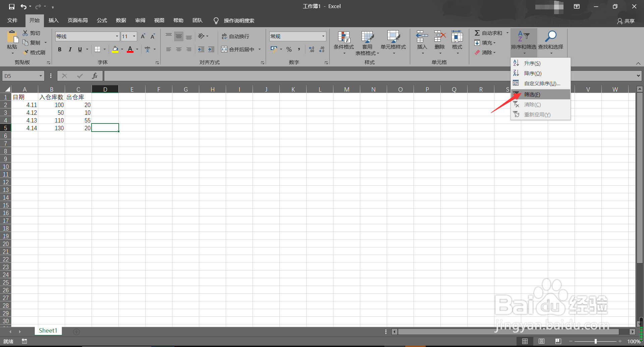Increase font size with the larger A icon

click(x=143, y=36)
